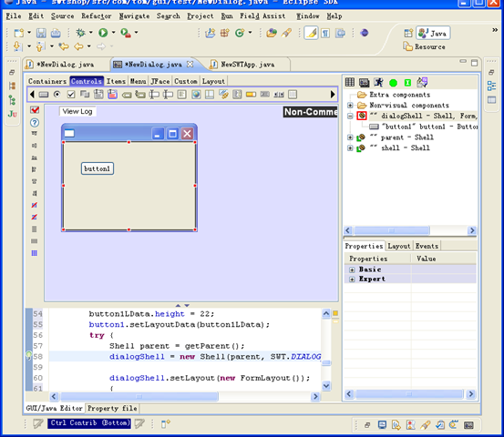
Task: Toggle the red checkmark icon in side toolbar
Action: [x=35, y=110]
